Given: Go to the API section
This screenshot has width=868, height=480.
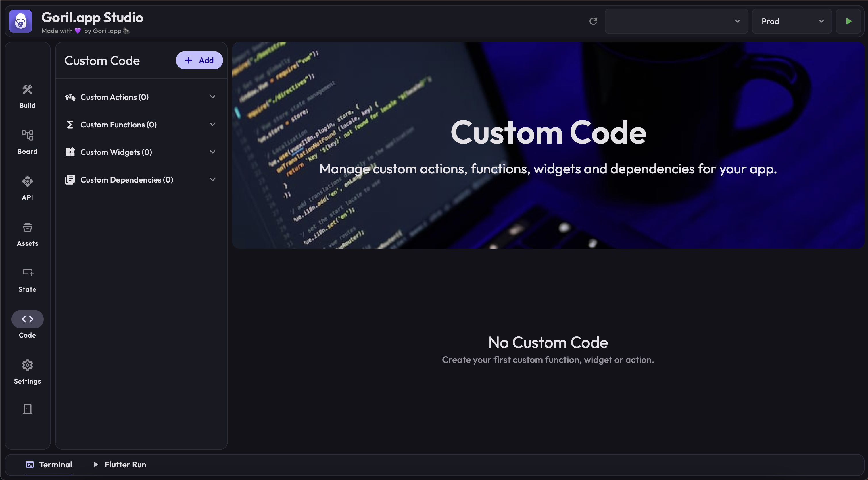Looking at the screenshot, I should (27, 188).
